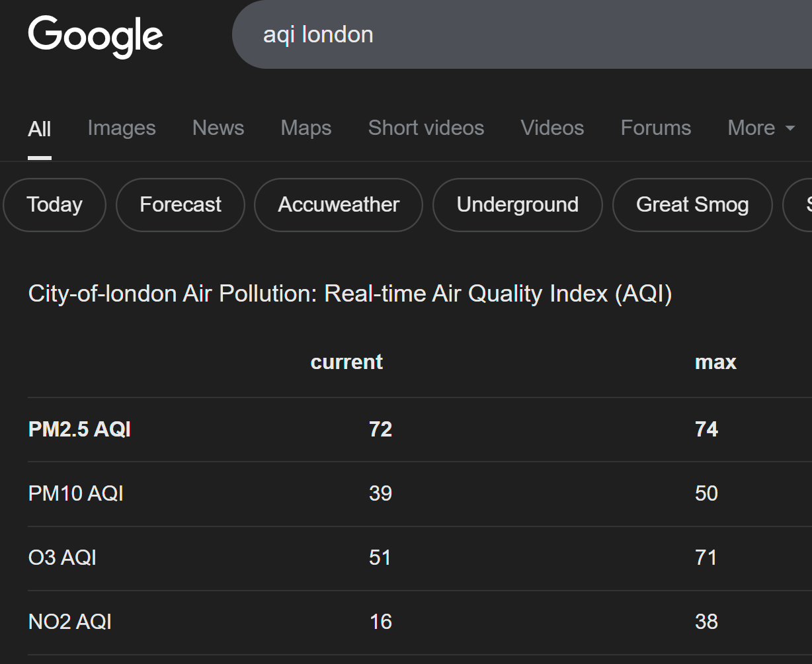
Task: Select the Forecast filter chip
Action: click(181, 205)
